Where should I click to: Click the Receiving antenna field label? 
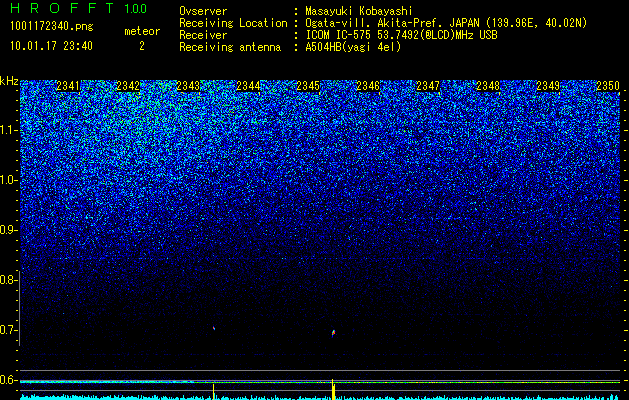(230, 47)
